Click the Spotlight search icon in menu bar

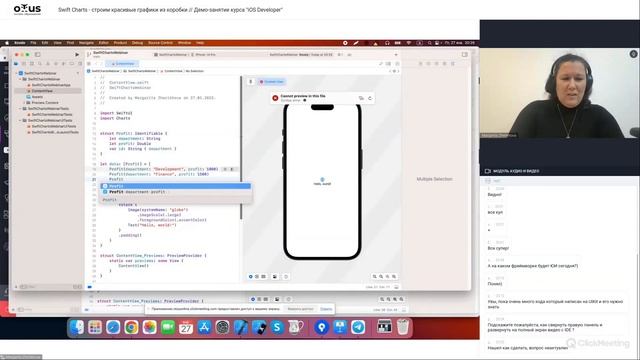(x=429, y=43)
